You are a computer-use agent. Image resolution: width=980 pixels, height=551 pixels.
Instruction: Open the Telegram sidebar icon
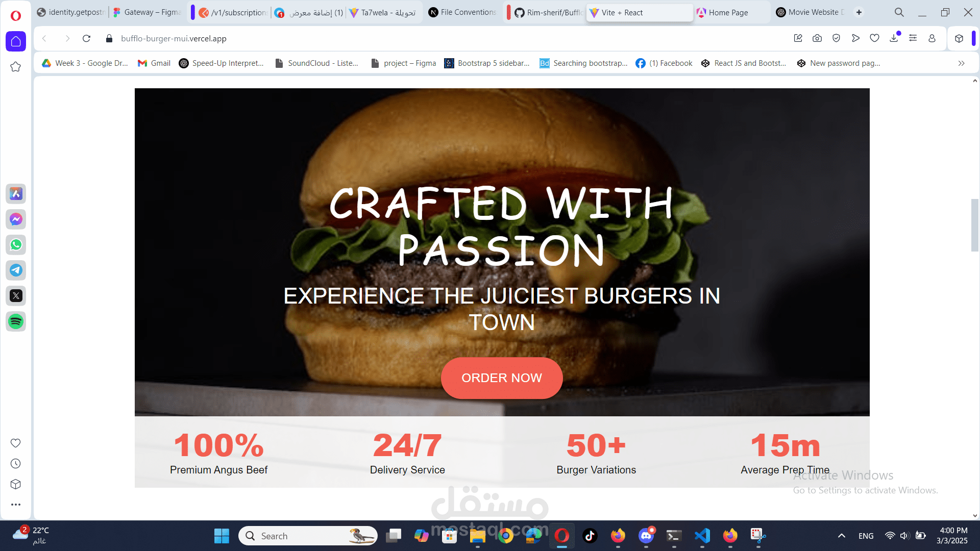click(16, 270)
